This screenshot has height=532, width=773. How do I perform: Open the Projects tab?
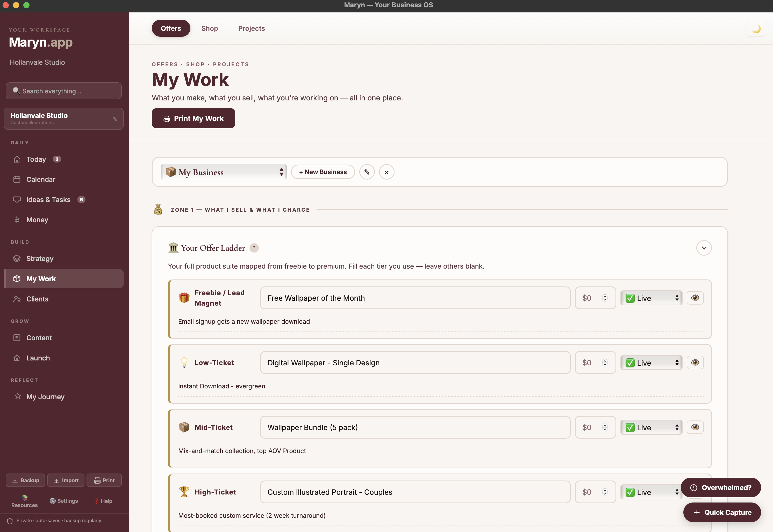pyautogui.click(x=251, y=28)
